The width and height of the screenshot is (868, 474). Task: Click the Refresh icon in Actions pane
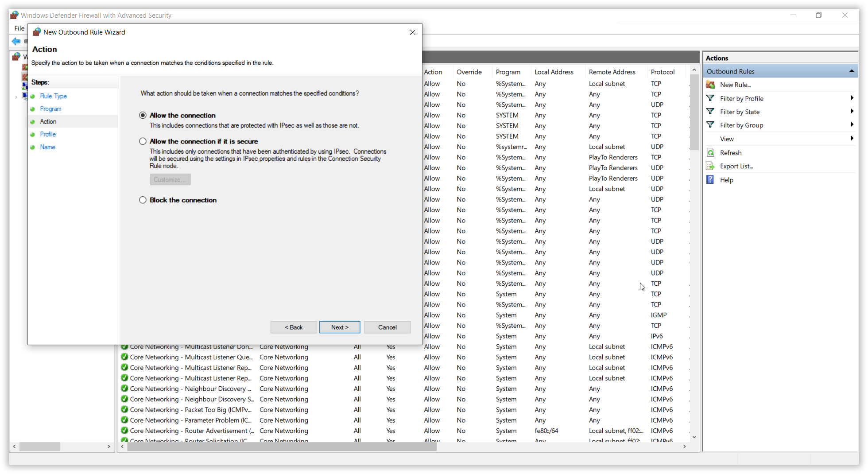pos(710,153)
